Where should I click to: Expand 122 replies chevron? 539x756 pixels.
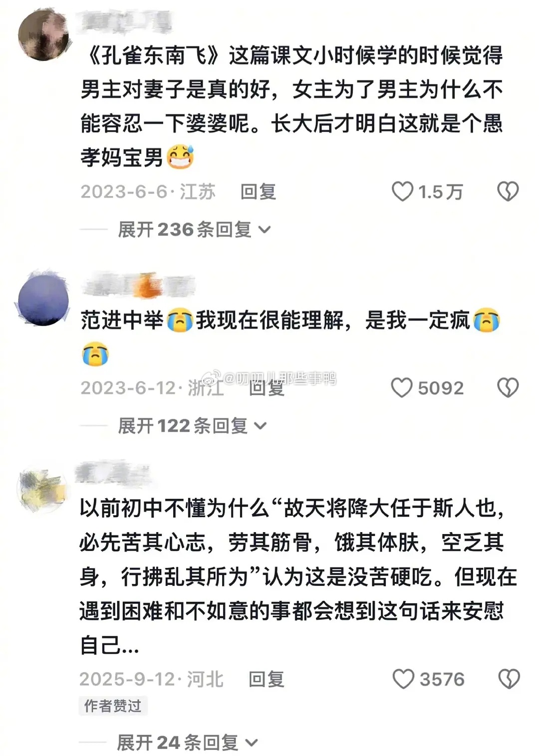point(261,426)
